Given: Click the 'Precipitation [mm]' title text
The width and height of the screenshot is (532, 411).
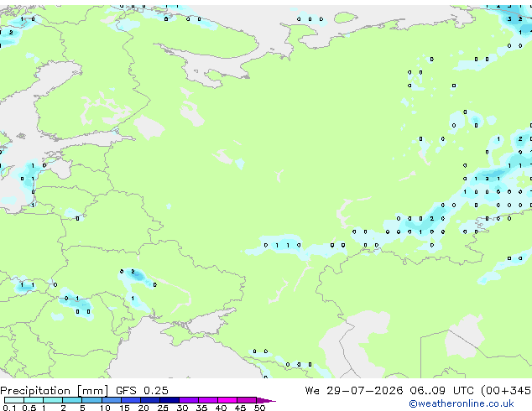Looking at the screenshot, I should coord(55,391).
